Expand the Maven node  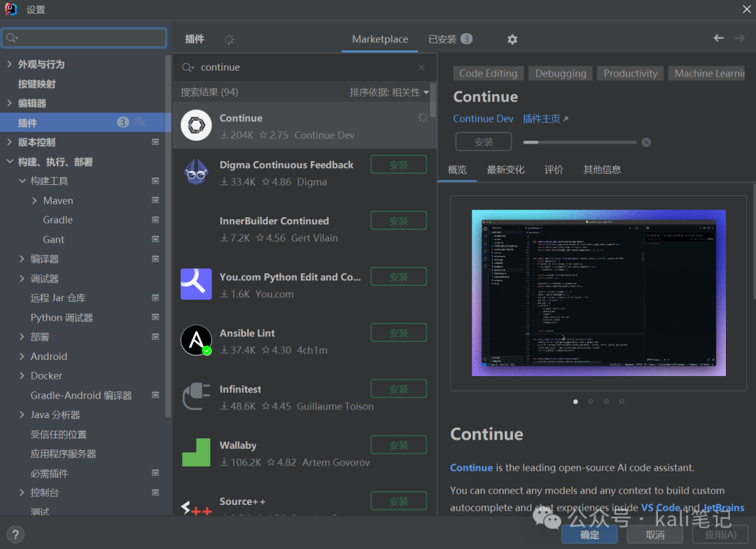pyautogui.click(x=34, y=201)
